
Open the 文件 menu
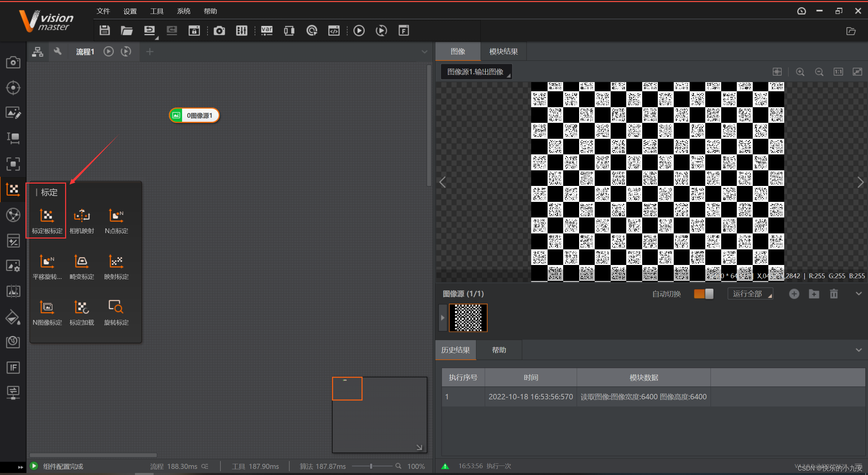(x=103, y=11)
